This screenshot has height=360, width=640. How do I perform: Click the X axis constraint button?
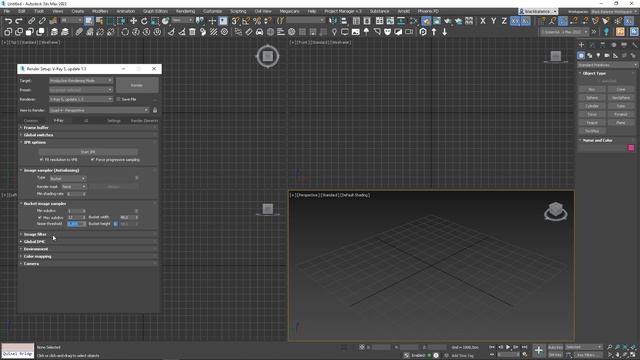tap(483, 20)
